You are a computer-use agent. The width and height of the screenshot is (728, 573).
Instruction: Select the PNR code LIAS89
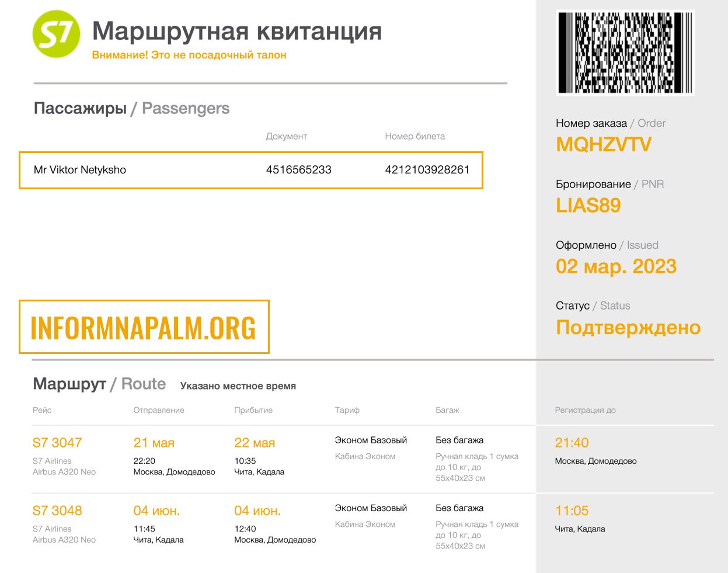click(588, 205)
